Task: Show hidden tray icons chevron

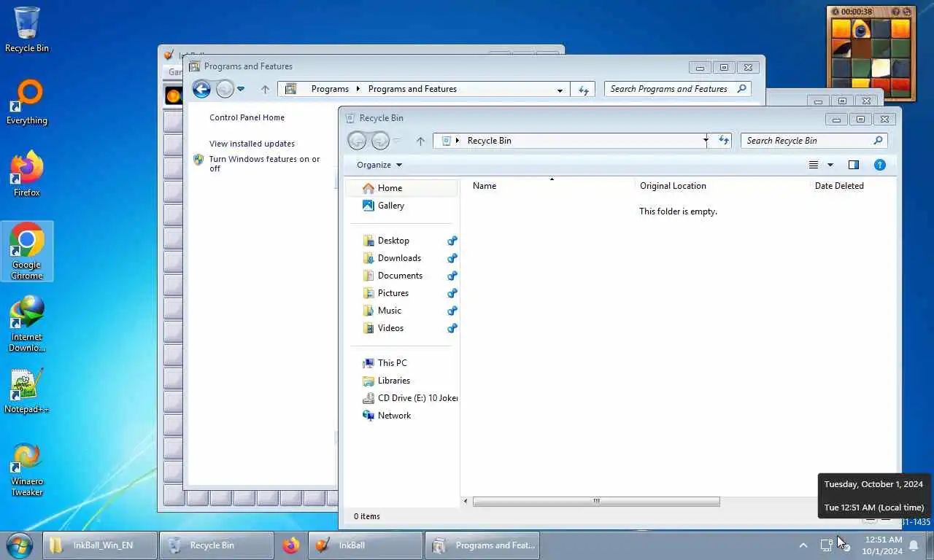Action: [x=803, y=545]
